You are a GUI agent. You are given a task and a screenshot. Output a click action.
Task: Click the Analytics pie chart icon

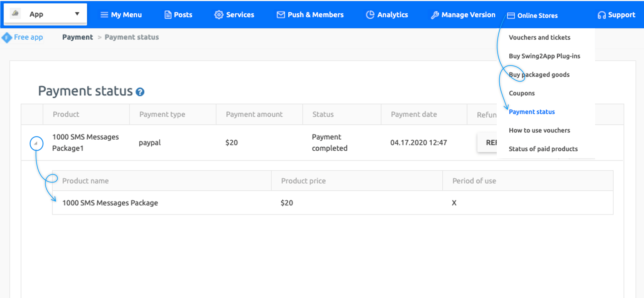tap(370, 15)
